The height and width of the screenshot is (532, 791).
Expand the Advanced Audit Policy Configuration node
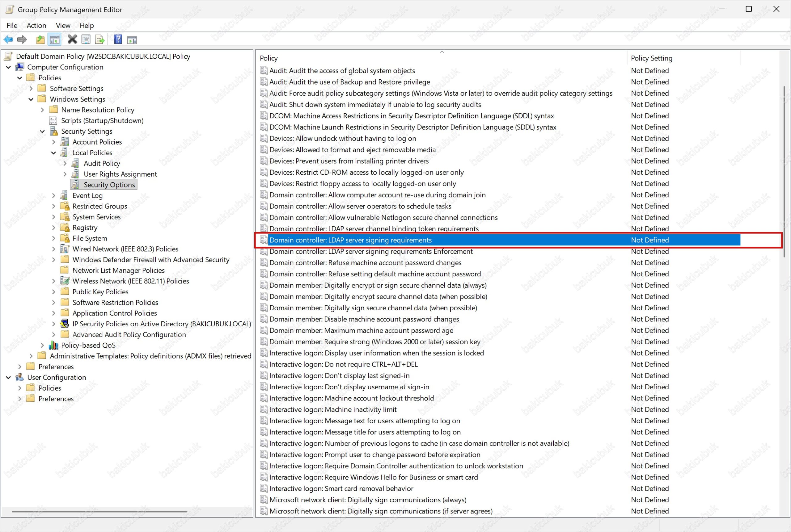pos(54,334)
